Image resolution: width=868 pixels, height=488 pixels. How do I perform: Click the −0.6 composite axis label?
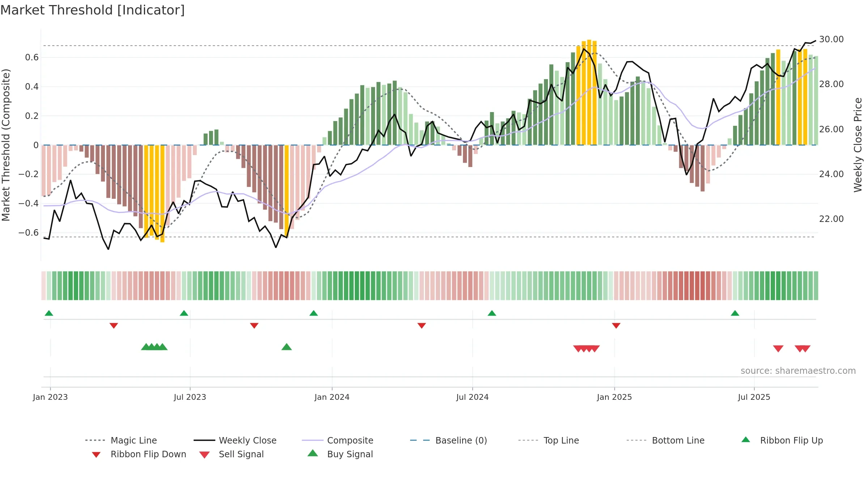[x=29, y=233]
